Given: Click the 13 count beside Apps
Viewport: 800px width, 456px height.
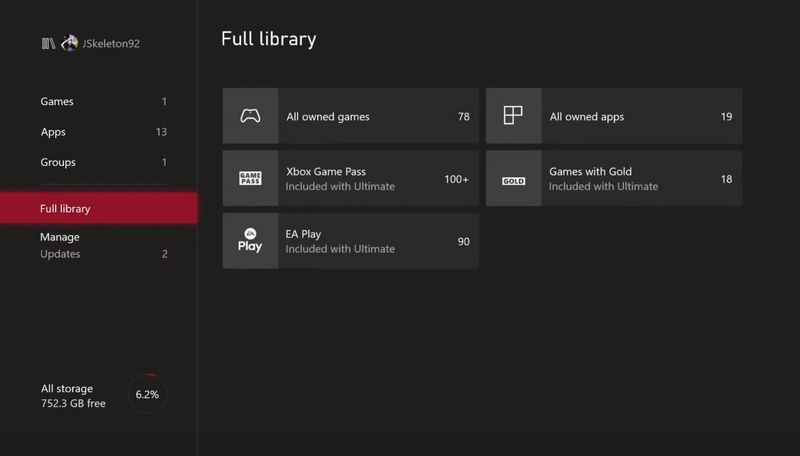Looking at the screenshot, I should tap(161, 132).
